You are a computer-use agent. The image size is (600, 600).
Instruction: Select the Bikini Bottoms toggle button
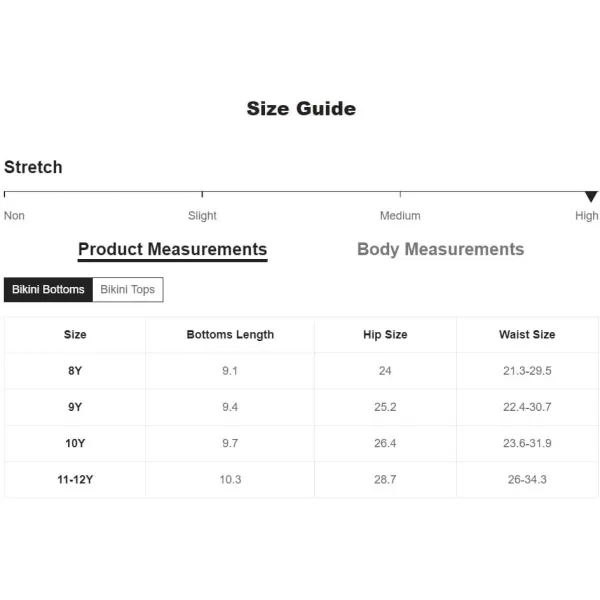pos(48,289)
